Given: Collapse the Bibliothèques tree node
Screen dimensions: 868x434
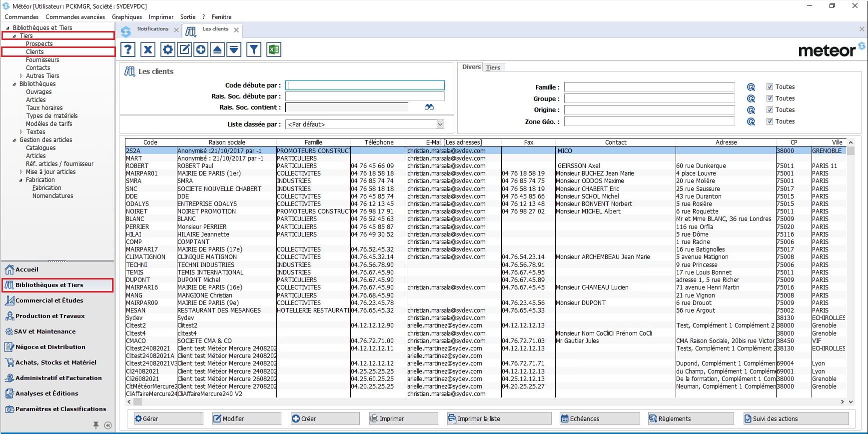Looking at the screenshot, I should pyautogui.click(x=14, y=84).
